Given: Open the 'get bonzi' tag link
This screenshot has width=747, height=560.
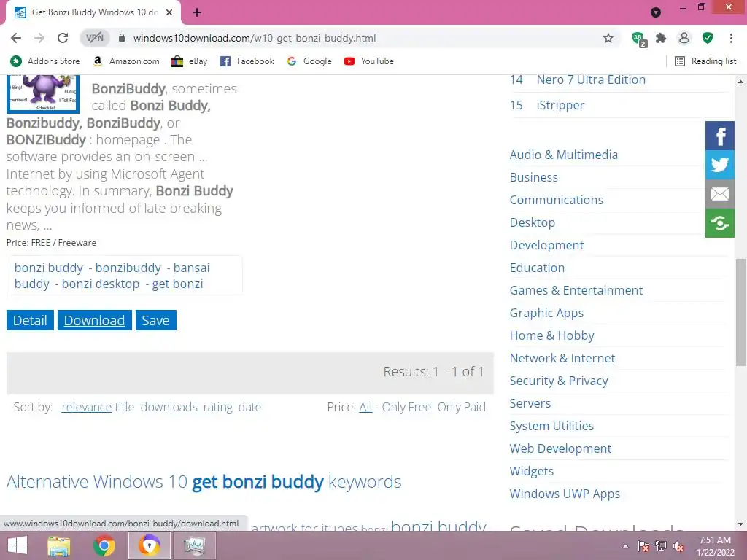Looking at the screenshot, I should pos(177,284).
